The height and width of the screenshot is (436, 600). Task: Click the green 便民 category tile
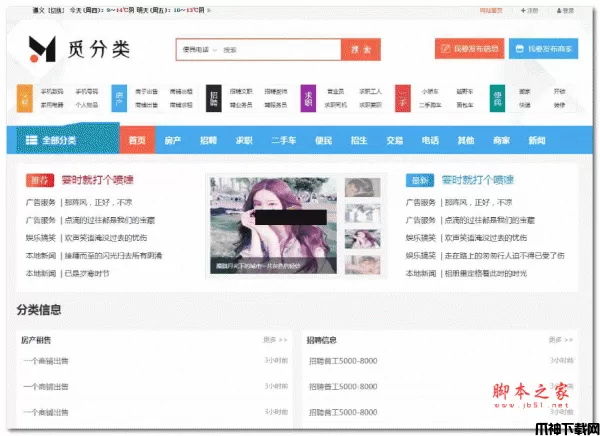point(497,98)
